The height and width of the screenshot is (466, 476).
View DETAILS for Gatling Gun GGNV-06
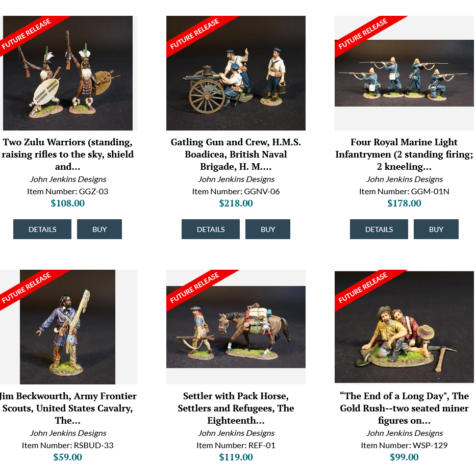coord(211,229)
